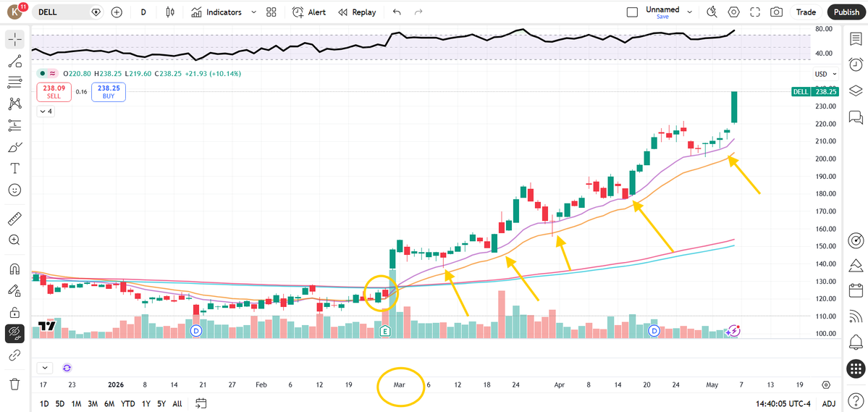Click the Publish button
The image size is (868, 412).
click(846, 12)
